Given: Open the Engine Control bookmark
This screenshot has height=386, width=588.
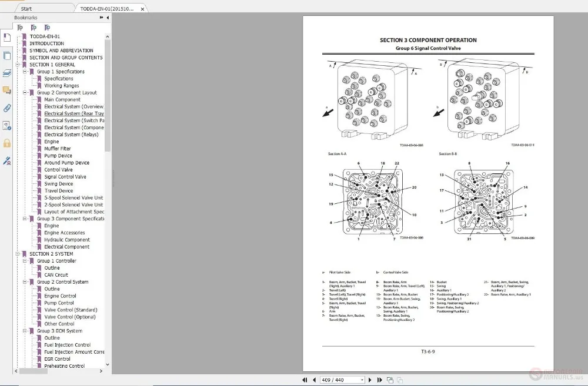Looking at the screenshot, I should [60, 296].
